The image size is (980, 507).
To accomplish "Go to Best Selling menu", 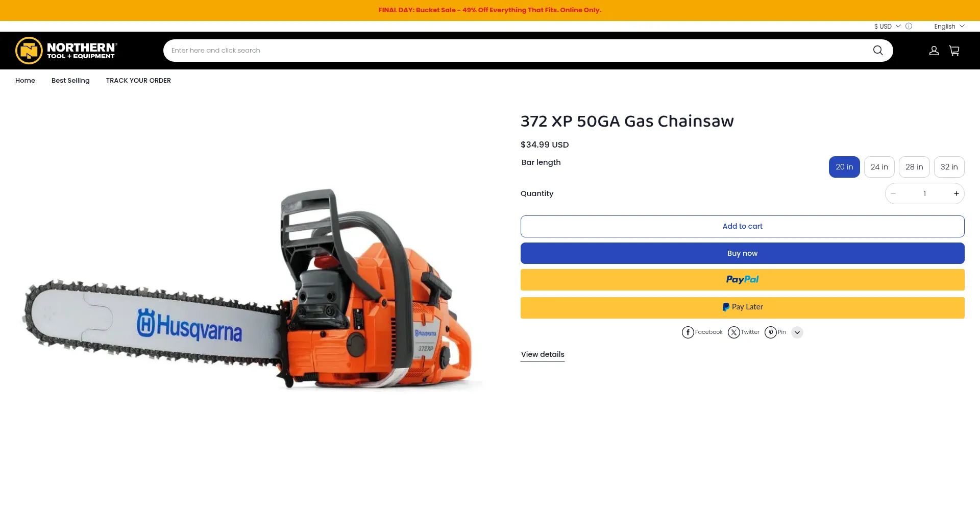I will (70, 81).
